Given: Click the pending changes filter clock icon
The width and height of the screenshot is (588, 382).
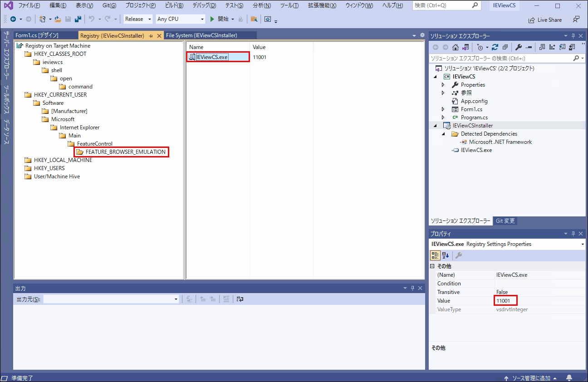Looking at the screenshot, I should (x=480, y=47).
